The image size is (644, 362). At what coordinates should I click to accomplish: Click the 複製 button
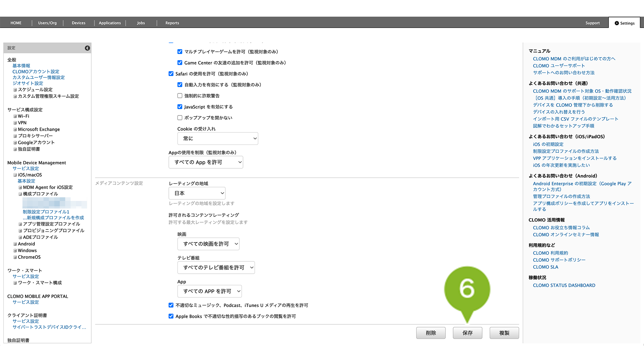point(504,333)
